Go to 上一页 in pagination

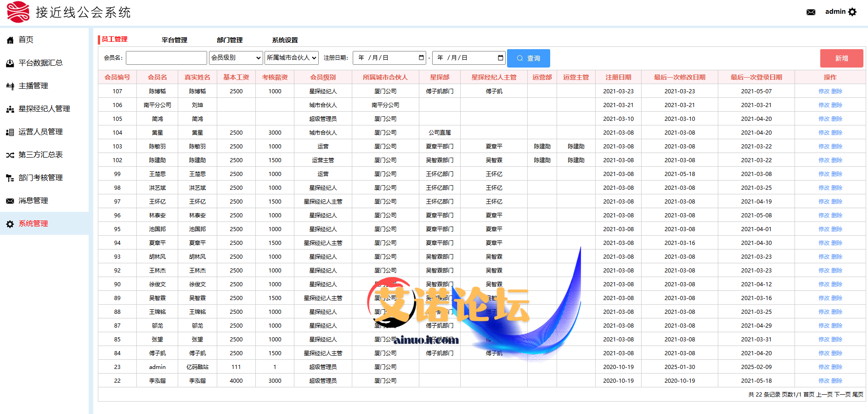[824, 395]
